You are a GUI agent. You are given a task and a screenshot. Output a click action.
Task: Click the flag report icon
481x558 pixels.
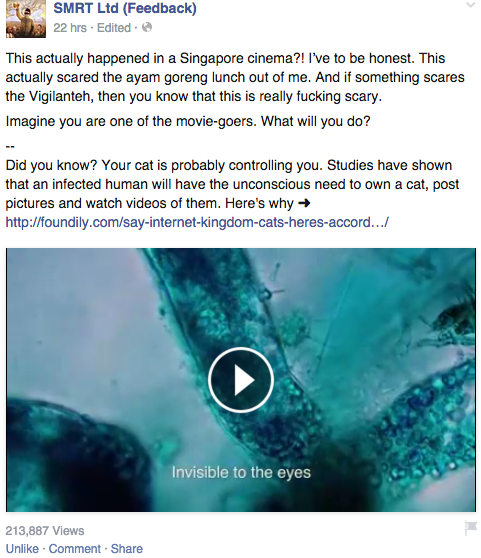pyautogui.click(x=470, y=528)
